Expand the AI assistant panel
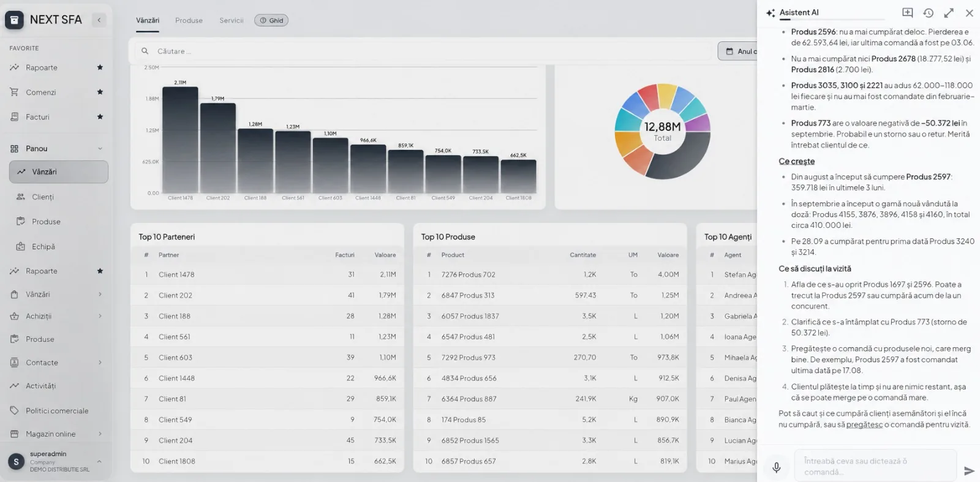 click(x=949, y=12)
